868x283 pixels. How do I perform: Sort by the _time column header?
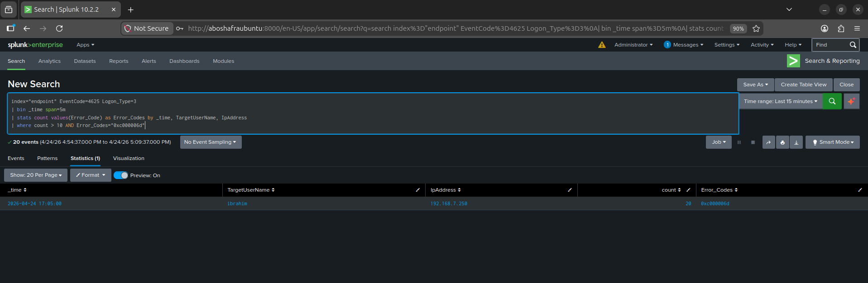[17, 190]
